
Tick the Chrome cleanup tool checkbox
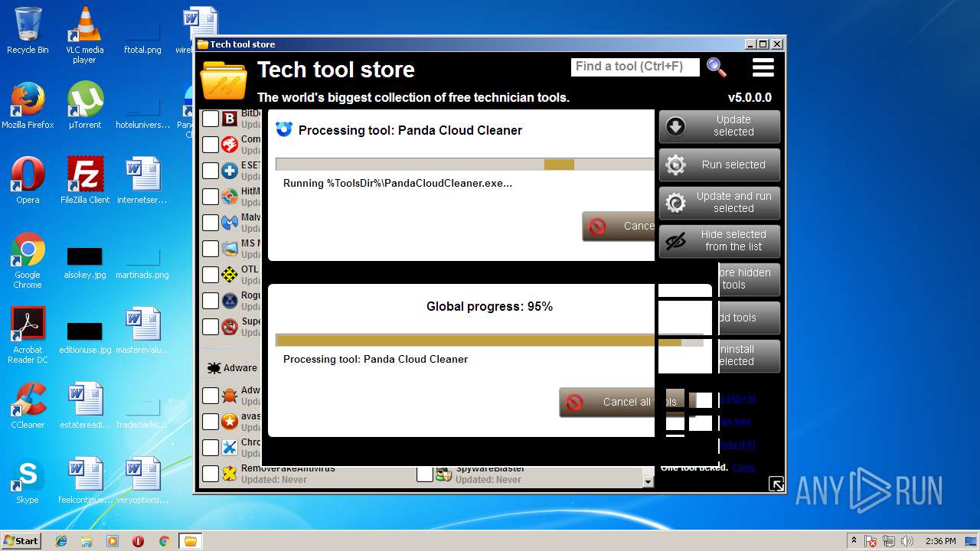coord(211,448)
